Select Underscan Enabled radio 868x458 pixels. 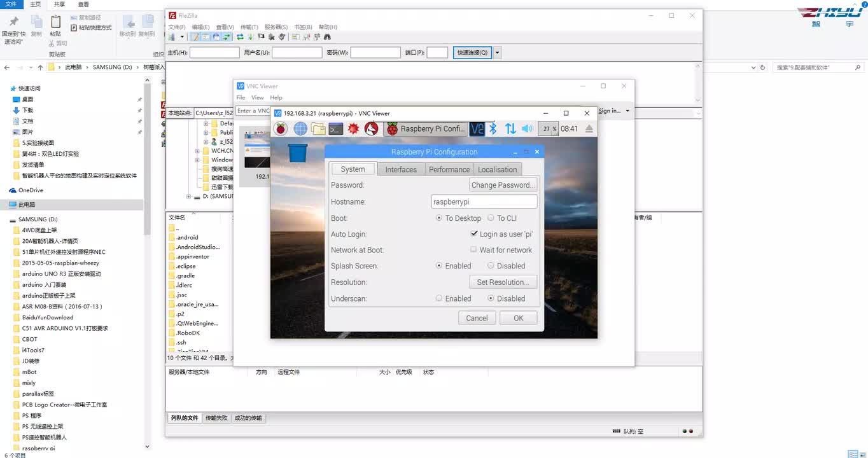pyautogui.click(x=439, y=298)
